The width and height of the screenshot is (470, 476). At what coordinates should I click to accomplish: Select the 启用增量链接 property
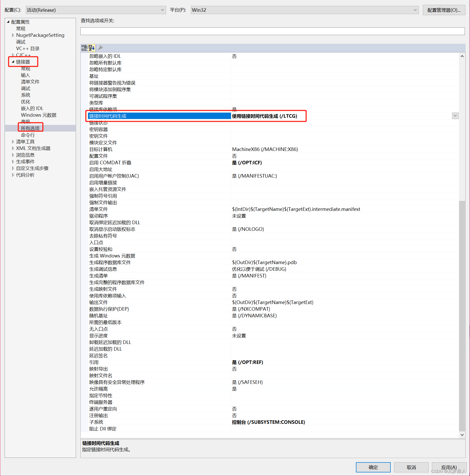(x=103, y=182)
